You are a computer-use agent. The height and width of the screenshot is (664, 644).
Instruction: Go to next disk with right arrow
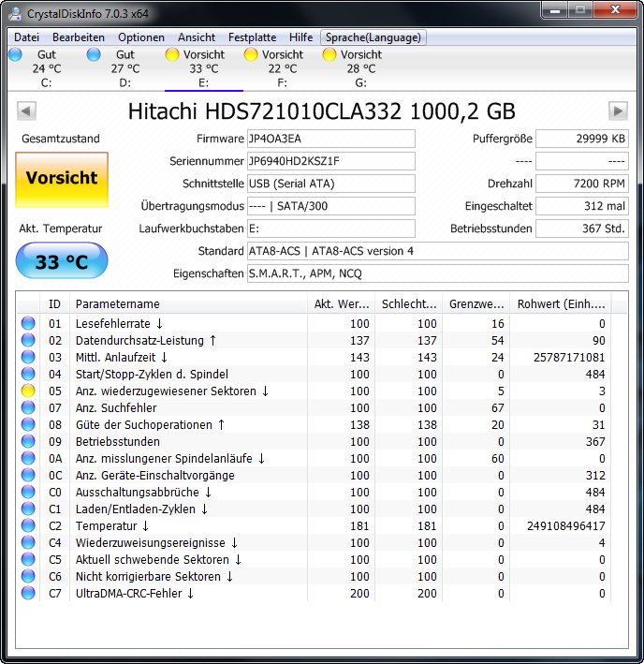pyautogui.click(x=618, y=111)
